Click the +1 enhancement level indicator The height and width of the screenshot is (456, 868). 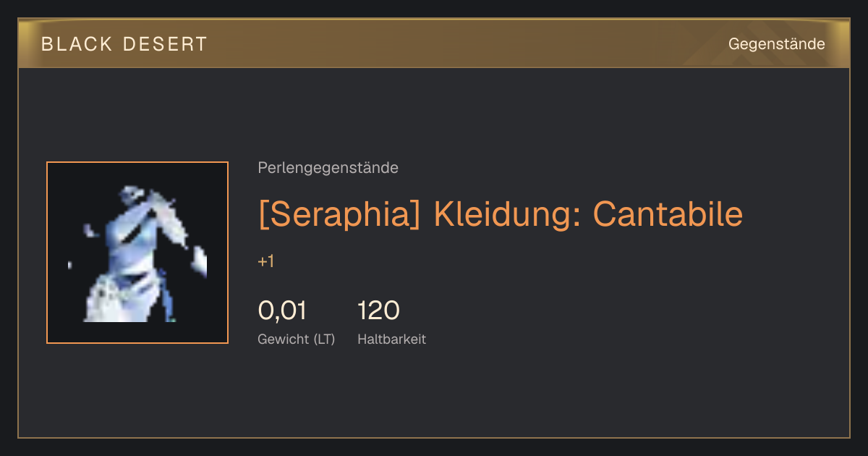point(265,261)
